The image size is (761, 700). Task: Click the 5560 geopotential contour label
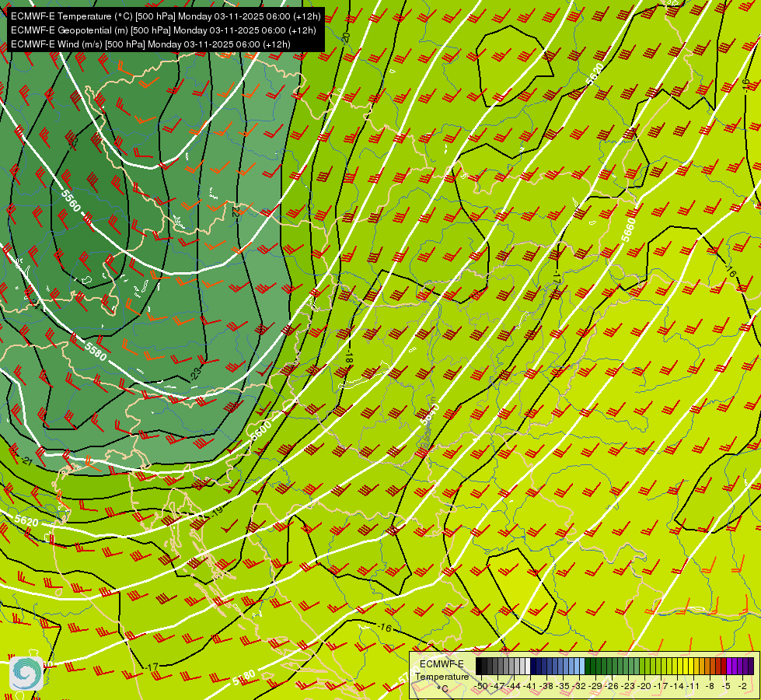[x=71, y=201]
